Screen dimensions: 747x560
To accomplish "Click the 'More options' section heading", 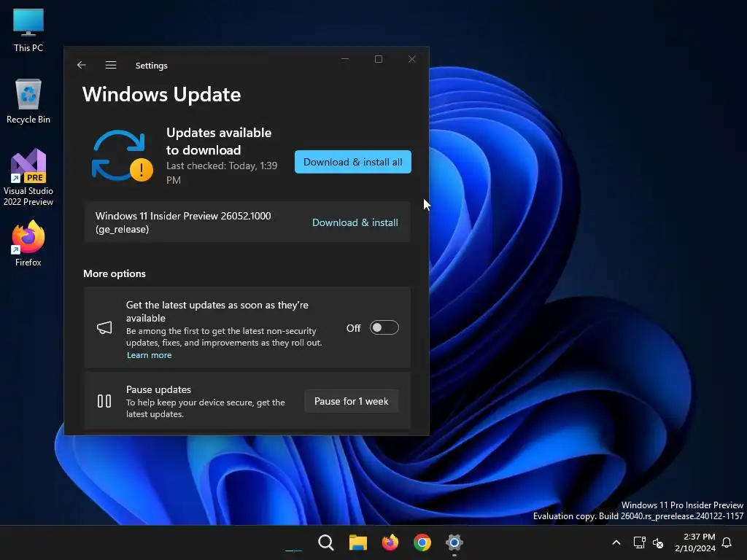I will coord(115,273).
